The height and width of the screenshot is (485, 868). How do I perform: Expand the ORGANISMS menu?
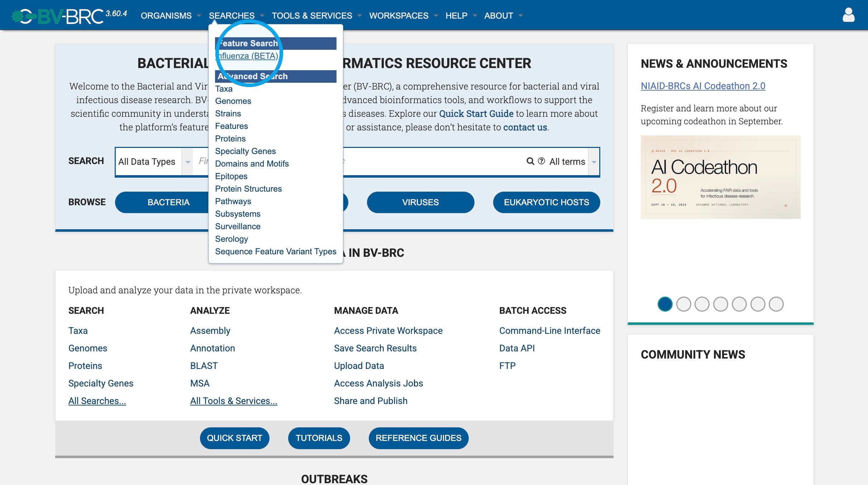(171, 16)
